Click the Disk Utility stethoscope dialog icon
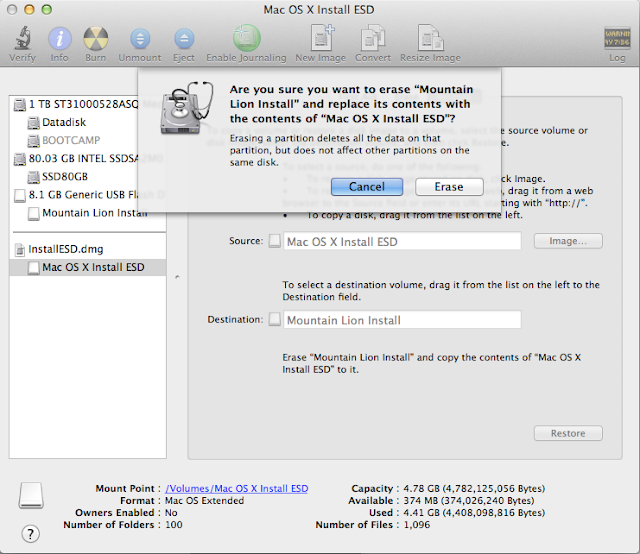The height and width of the screenshot is (554, 640). click(x=187, y=108)
